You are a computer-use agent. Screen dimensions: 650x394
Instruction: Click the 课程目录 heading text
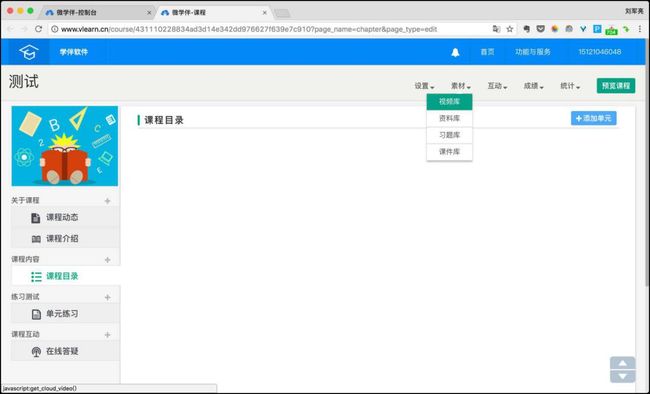click(164, 120)
